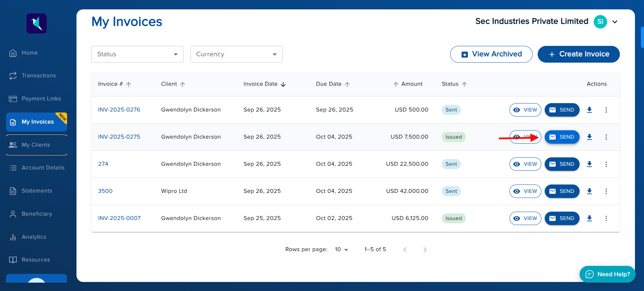
Task: Click the app logo in sidebar
Action: tap(37, 23)
